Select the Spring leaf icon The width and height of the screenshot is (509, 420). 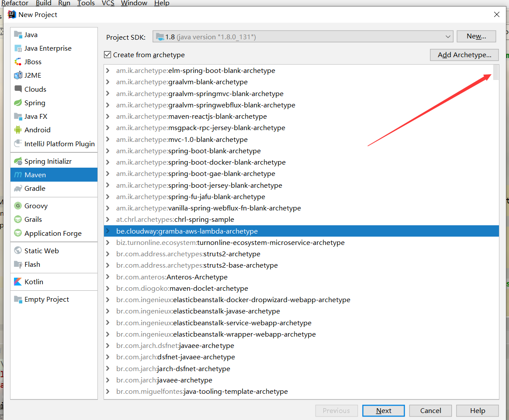pos(18,103)
